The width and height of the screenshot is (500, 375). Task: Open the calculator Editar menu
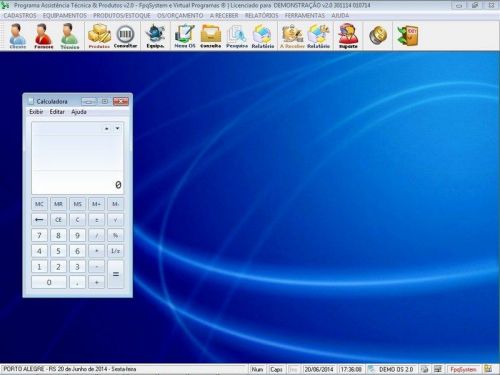tap(57, 112)
